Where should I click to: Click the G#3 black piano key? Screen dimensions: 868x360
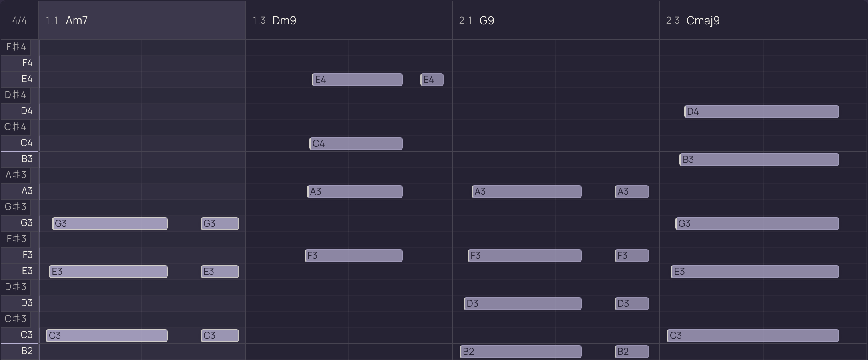[16, 207]
